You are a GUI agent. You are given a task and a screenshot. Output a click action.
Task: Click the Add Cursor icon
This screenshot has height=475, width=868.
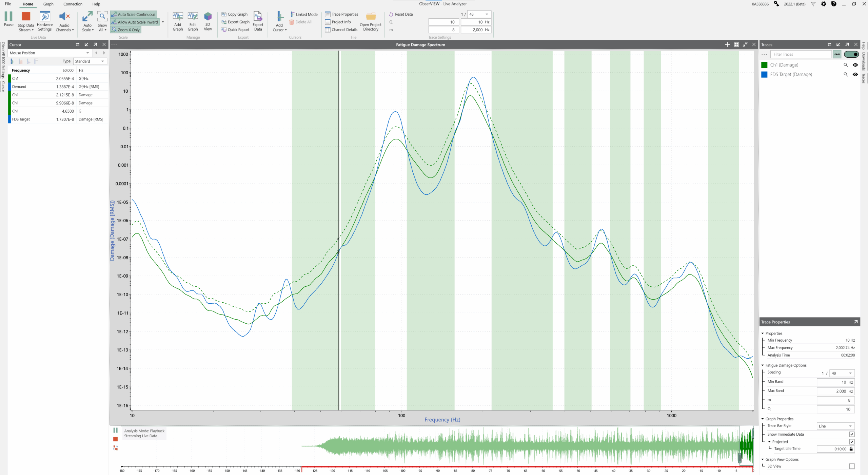coord(279,17)
